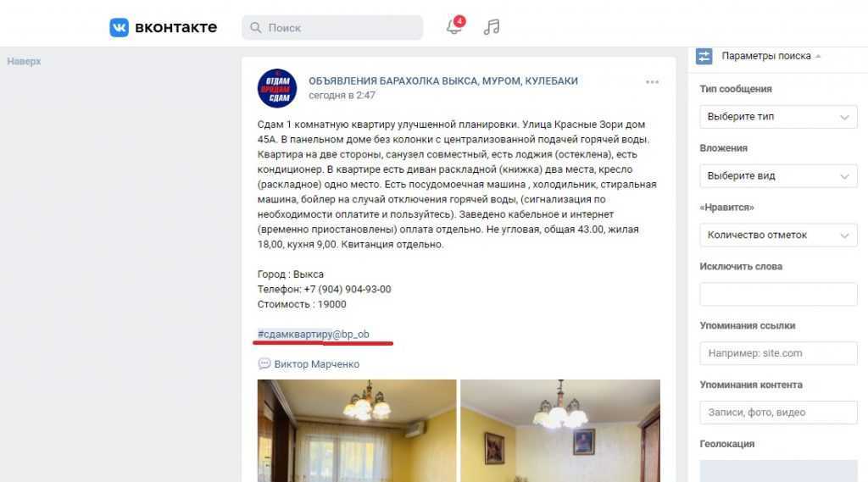
Task: Click the Исключить слова input field
Action: [778, 295]
